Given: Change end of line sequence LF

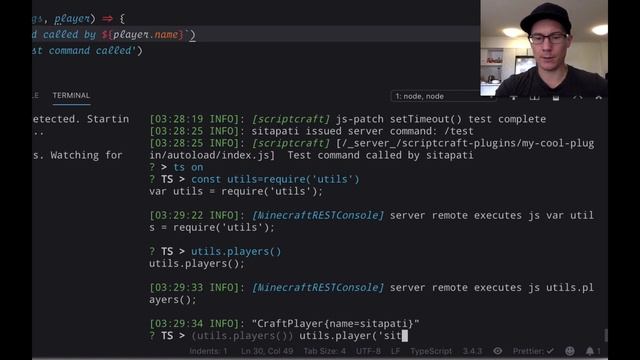Looking at the screenshot, I should [x=396, y=351].
